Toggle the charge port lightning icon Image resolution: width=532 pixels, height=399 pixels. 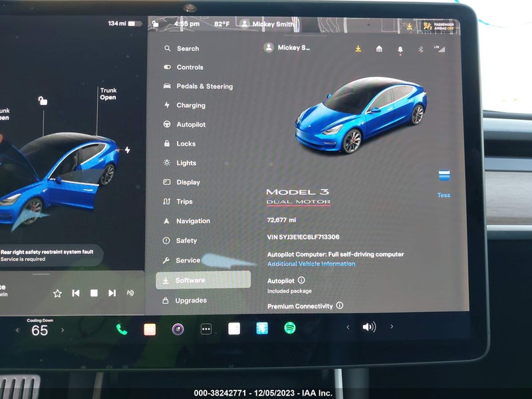[x=127, y=150]
